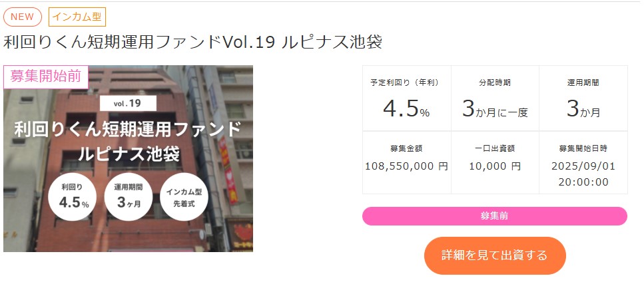644x290 pixels.
Task: Click the 募集開始前 pink status label
Action: [46, 76]
